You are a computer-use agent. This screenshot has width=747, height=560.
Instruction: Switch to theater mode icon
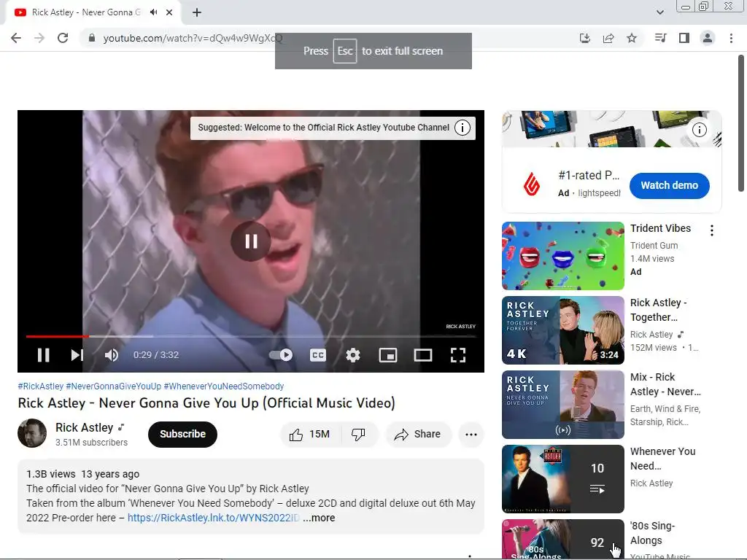click(x=423, y=355)
